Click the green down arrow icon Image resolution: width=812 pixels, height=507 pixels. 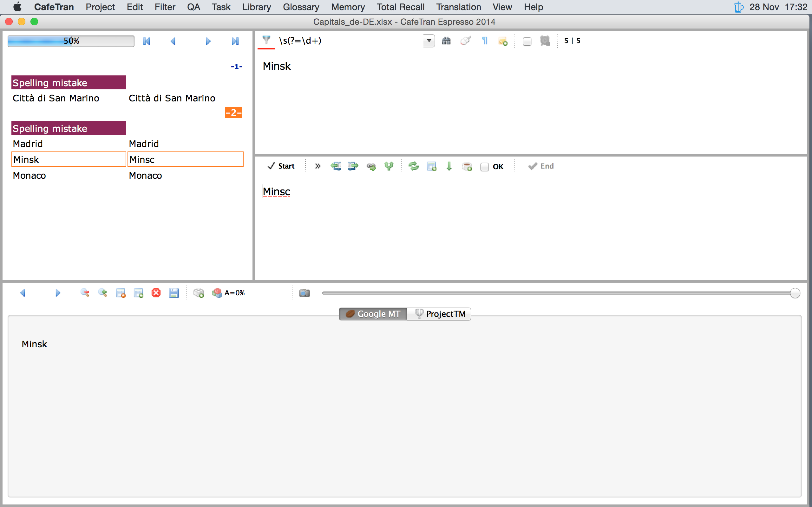[449, 166]
